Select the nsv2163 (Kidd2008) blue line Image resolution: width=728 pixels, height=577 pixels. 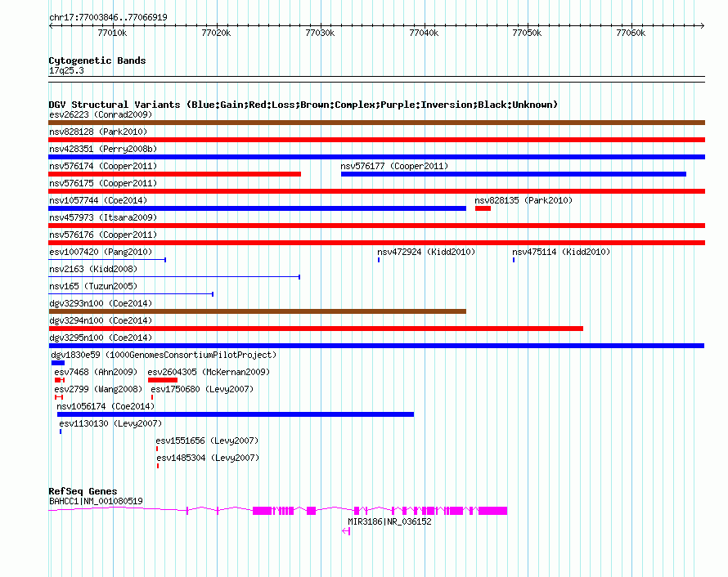[174, 277]
